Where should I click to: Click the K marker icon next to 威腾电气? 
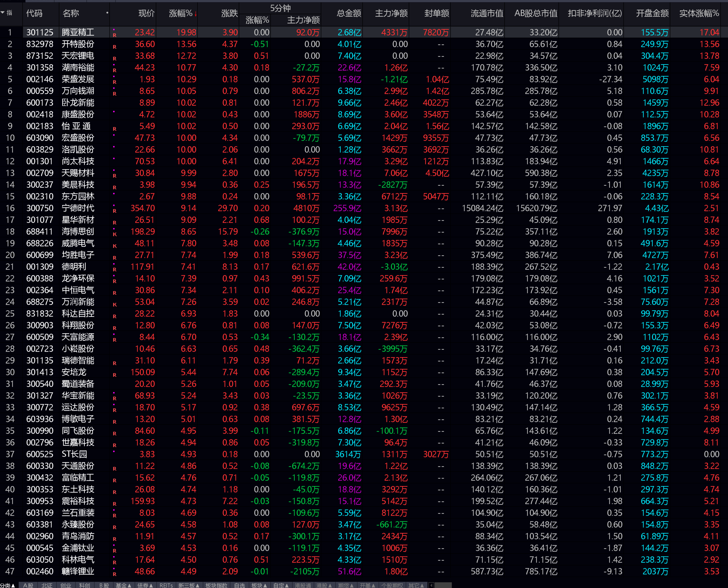click(115, 246)
